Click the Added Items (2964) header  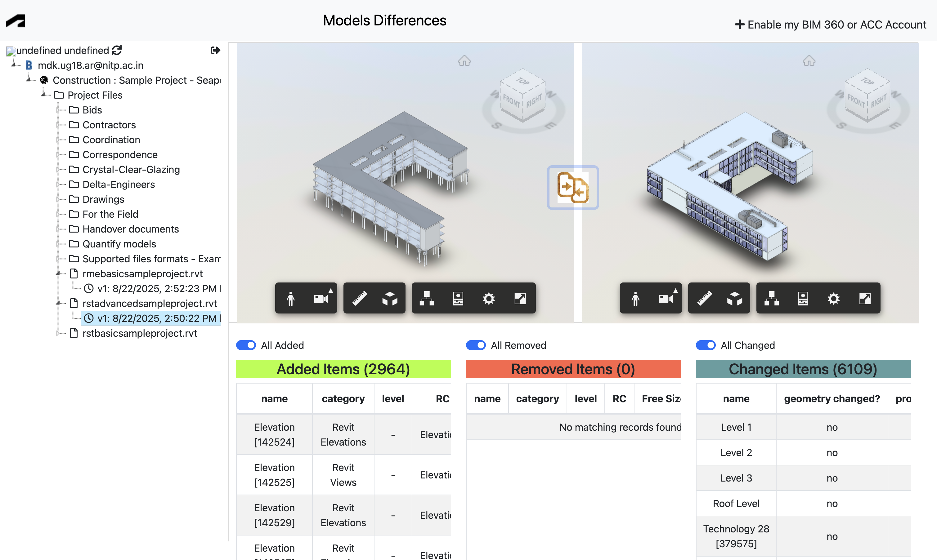click(x=343, y=369)
